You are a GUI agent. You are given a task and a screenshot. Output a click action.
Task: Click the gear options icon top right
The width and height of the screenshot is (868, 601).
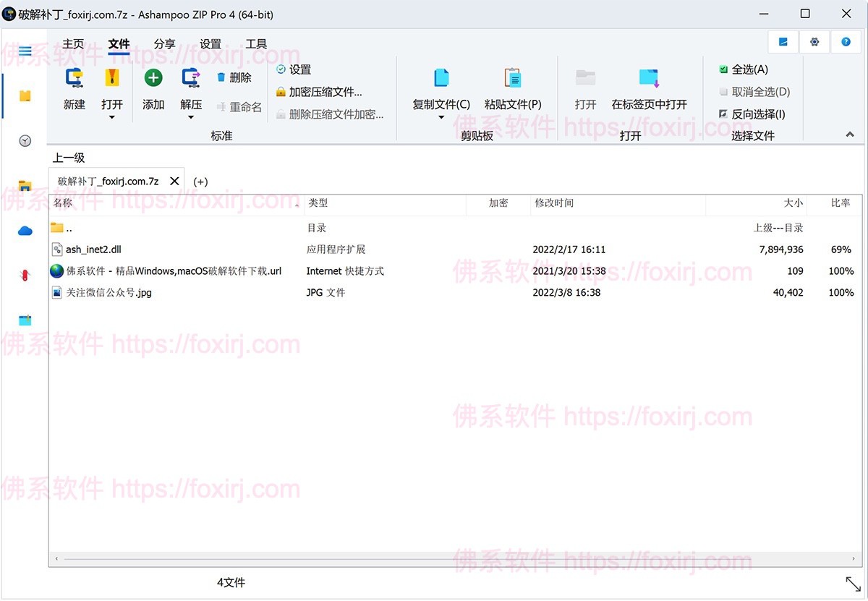814,42
